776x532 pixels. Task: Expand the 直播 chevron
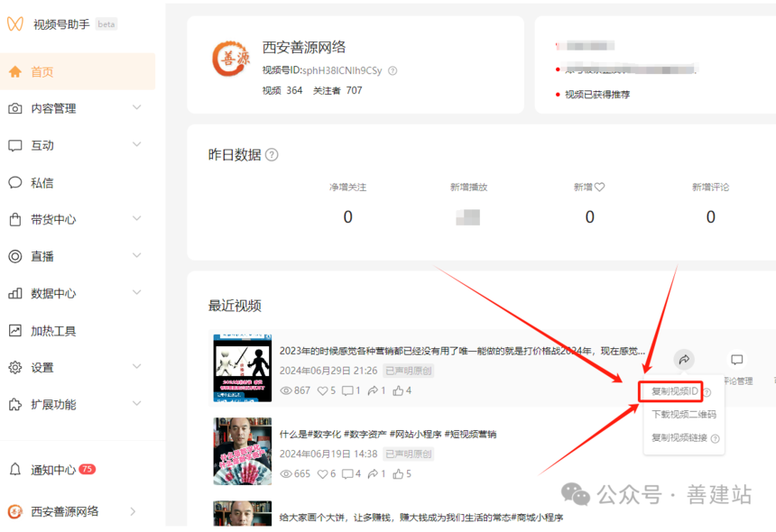click(137, 255)
